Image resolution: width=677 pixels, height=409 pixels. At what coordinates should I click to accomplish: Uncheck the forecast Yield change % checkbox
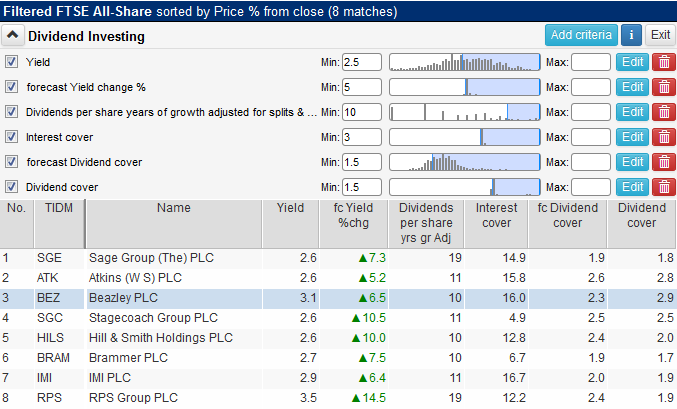coord(11,87)
